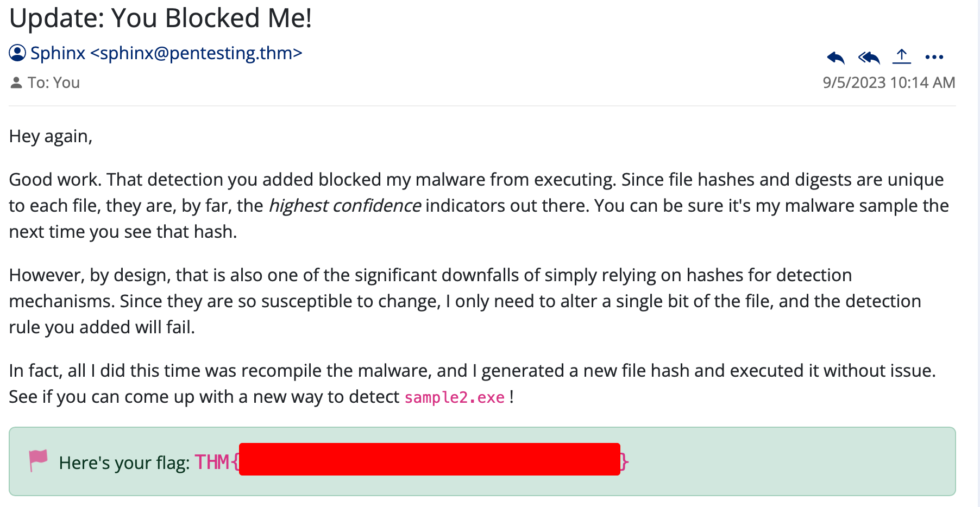Image resolution: width=980 pixels, height=507 pixels.
Task: Click the recipient person icon beside To
Action: tap(16, 83)
